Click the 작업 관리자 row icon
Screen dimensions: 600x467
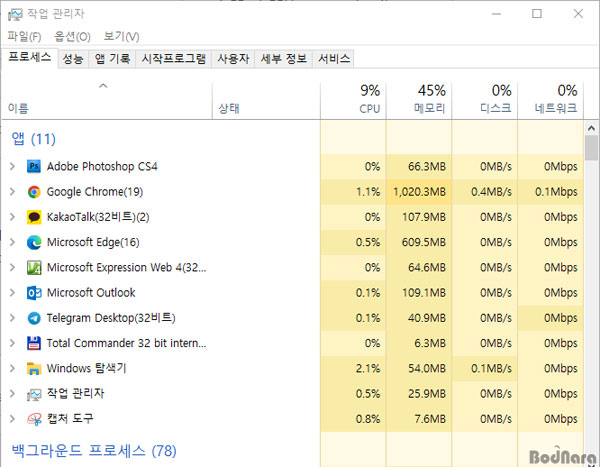point(34,394)
